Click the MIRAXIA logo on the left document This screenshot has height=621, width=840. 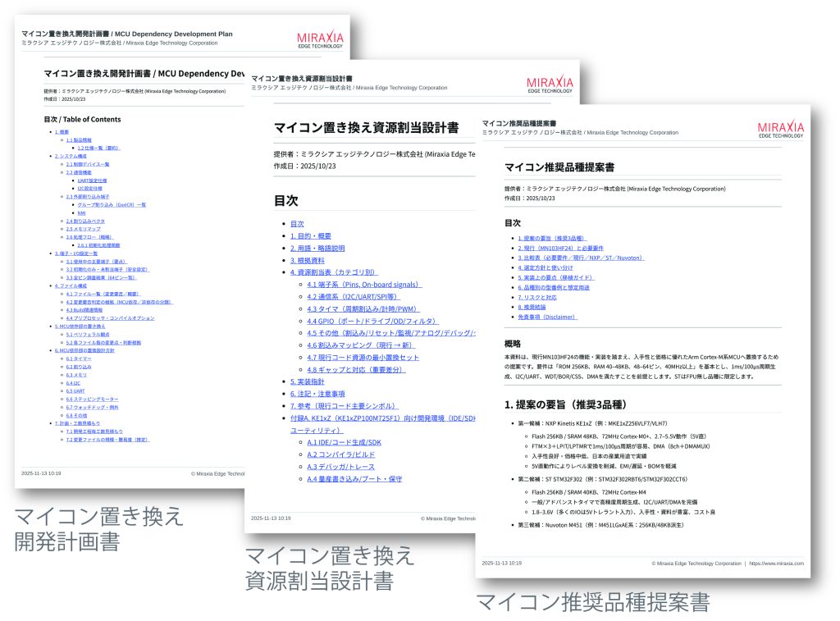320,39
